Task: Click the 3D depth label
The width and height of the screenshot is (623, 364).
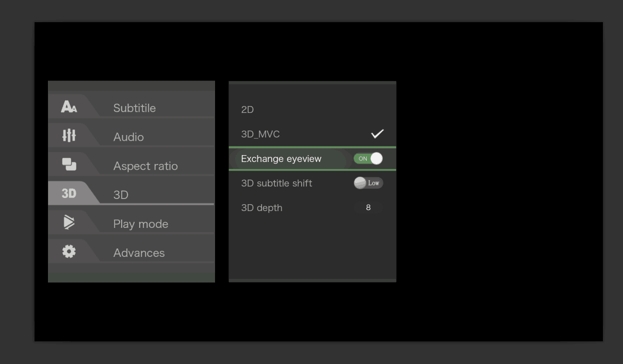Action: tap(261, 208)
